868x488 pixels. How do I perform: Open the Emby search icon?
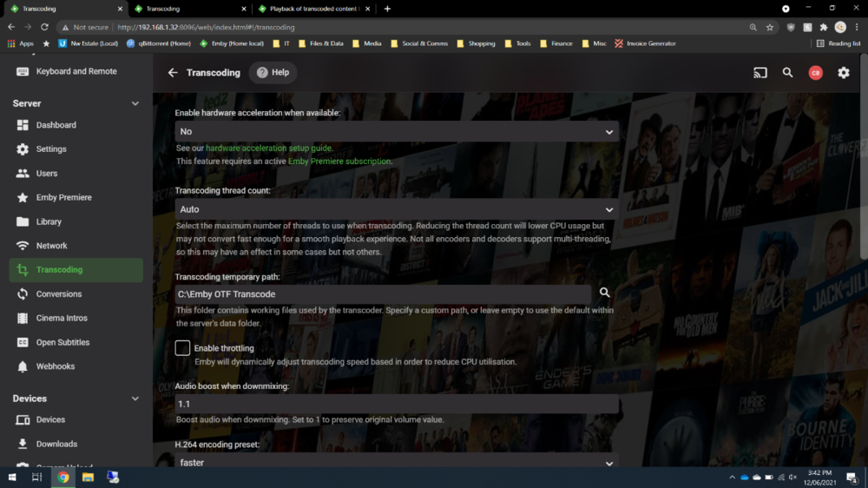point(788,73)
